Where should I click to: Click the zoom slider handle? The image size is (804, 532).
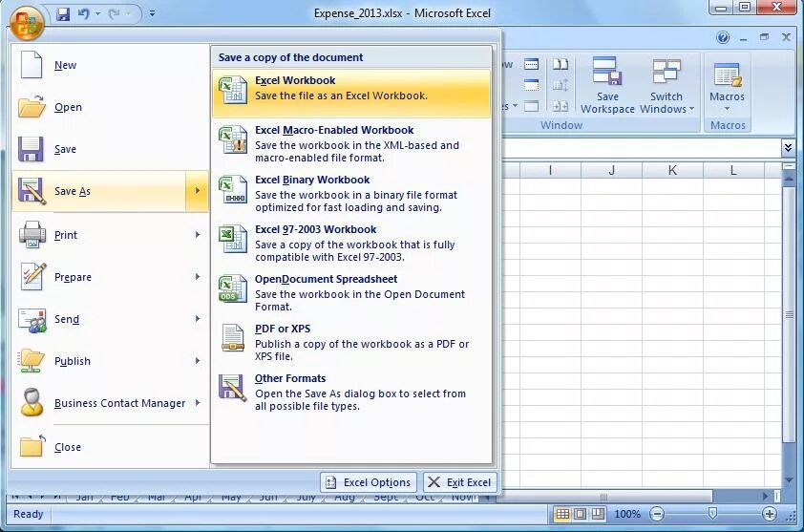(712, 513)
